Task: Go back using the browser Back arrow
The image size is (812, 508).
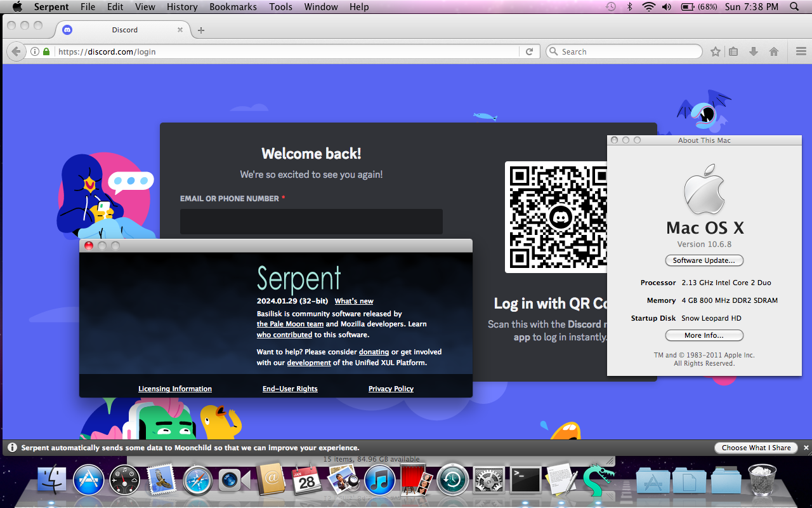Action: [15, 51]
